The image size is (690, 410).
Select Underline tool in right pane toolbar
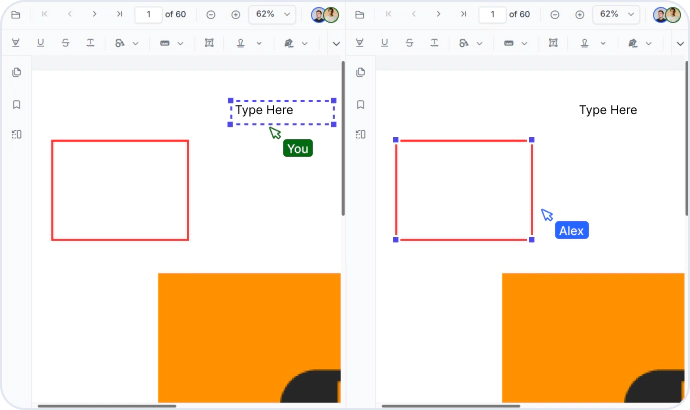(385, 43)
